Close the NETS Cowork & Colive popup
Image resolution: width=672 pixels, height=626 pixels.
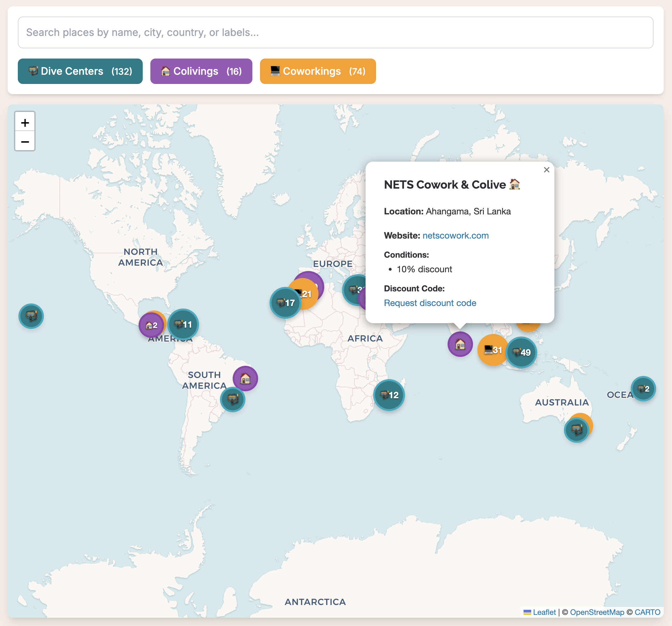click(x=546, y=170)
